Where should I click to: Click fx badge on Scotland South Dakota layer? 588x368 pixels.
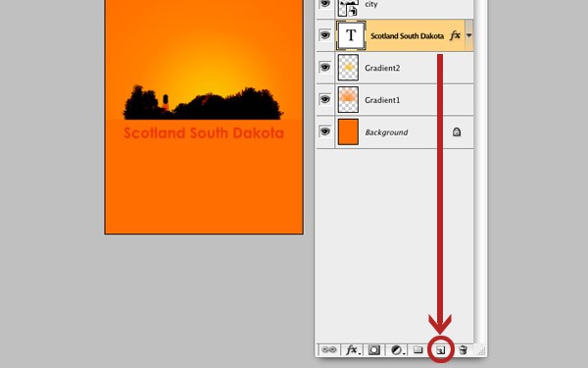[x=455, y=35]
